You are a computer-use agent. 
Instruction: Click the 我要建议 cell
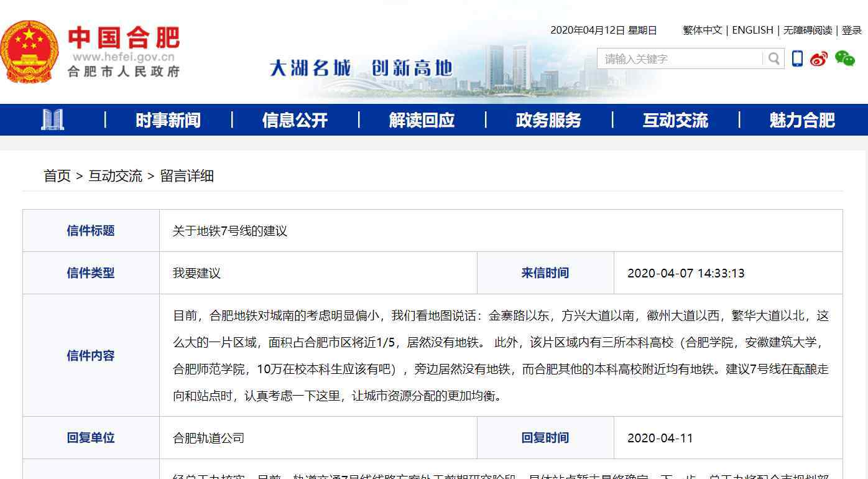pos(318,273)
